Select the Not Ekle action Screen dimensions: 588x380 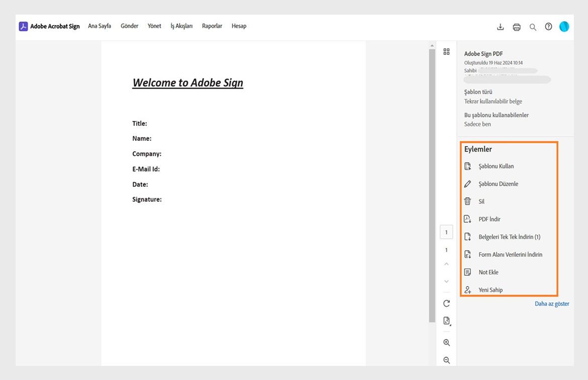click(x=488, y=272)
